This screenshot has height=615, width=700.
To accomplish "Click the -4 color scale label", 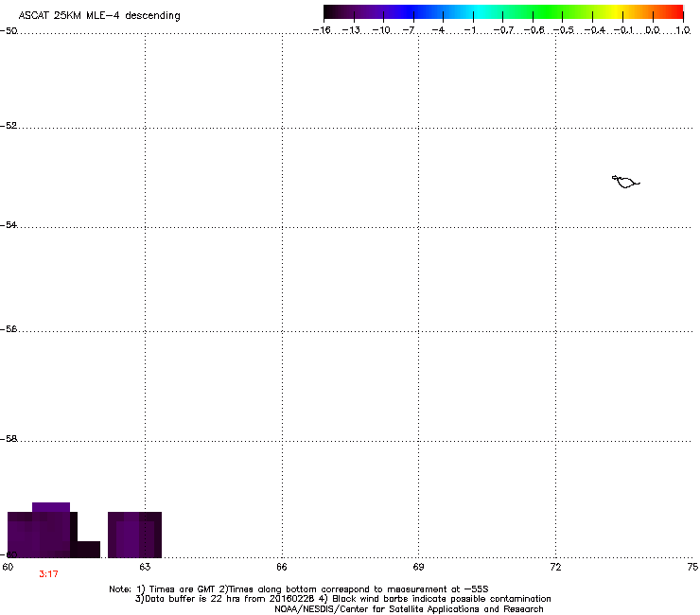I will tap(438, 30).
